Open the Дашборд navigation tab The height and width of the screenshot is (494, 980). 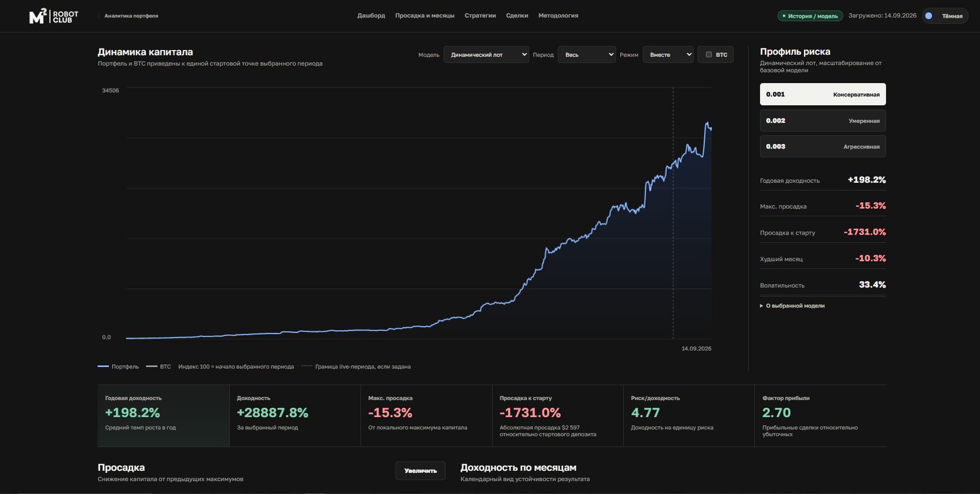pyautogui.click(x=371, y=15)
